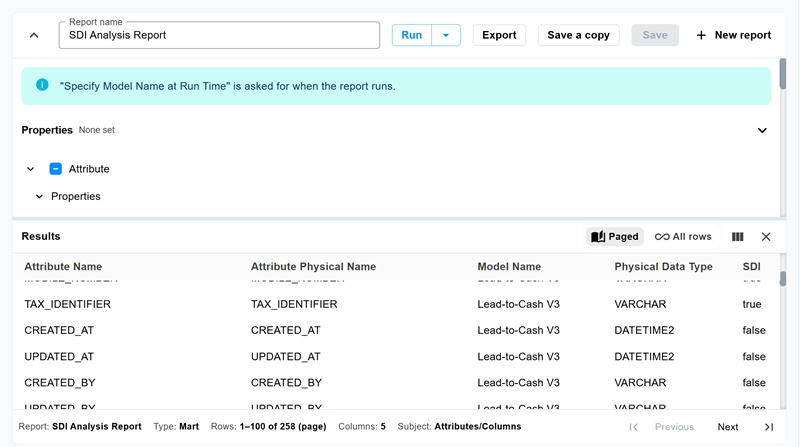The height and width of the screenshot is (447, 800).
Task: Select the UPDATED_AT attribute name cell
Action: [x=59, y=357]
